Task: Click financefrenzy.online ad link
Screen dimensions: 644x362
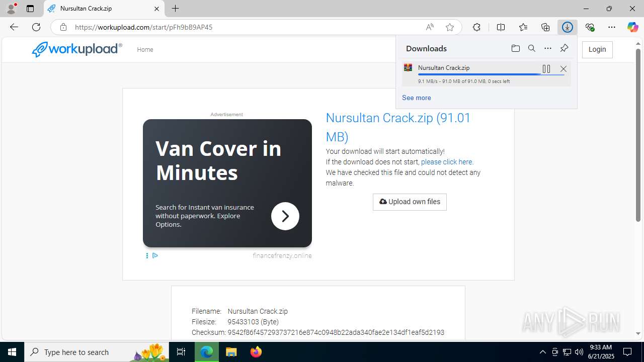Action: tap(282, 255)
